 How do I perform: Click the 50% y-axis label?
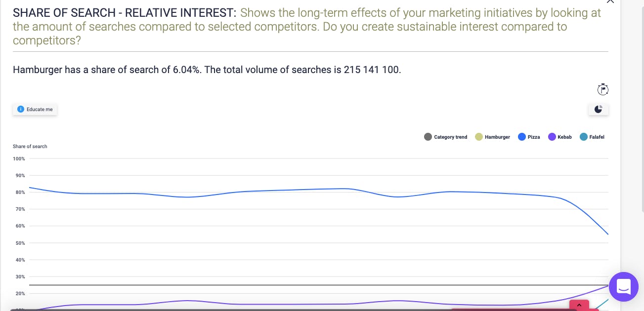tap(19, 243)
